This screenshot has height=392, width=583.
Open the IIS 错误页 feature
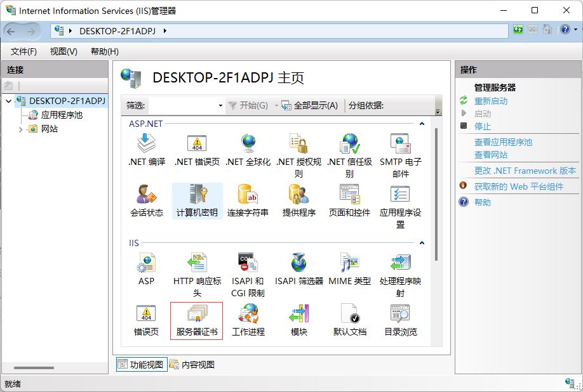click(x=147, y=320)
